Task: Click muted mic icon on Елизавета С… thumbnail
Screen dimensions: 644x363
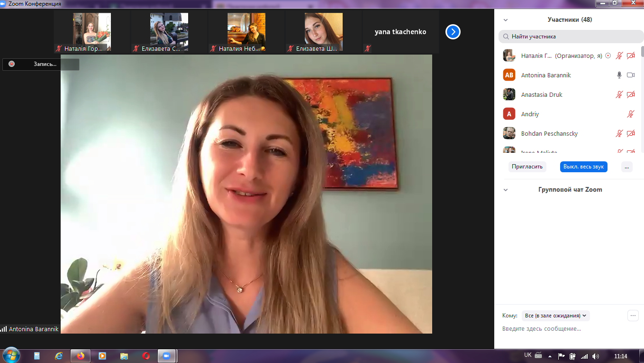Action: coord(136,48)
